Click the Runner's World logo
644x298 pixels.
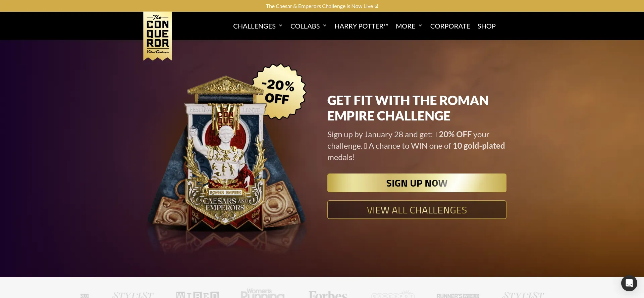[x=458, y=296]
